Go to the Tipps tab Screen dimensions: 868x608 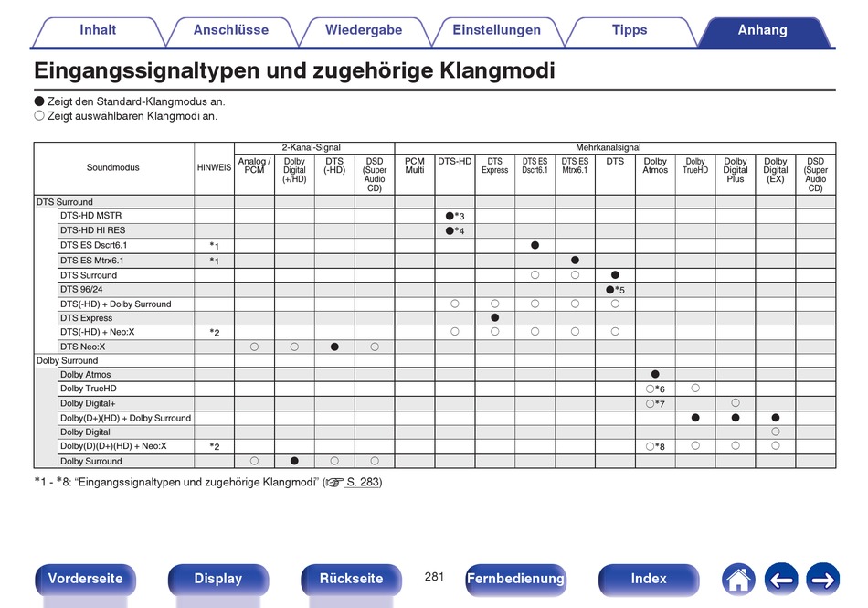630,30
